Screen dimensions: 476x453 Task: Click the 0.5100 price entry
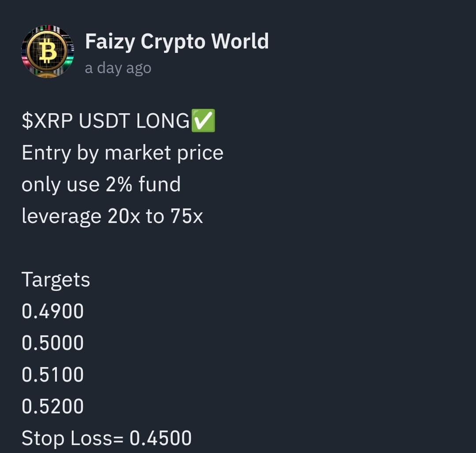pyautogui.click(x=52, y=374)
